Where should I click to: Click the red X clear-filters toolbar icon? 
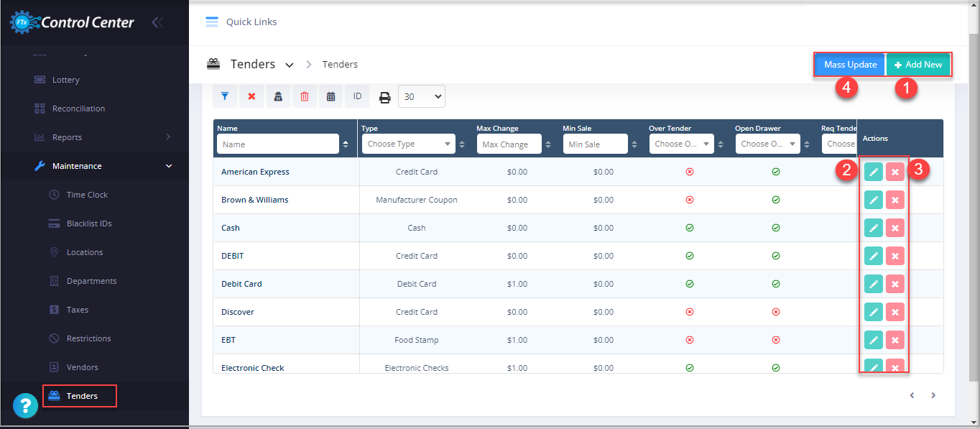[x=251, y=96]
